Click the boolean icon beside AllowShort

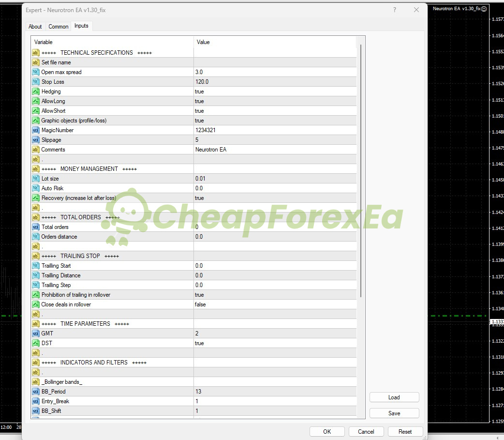[x=36, y=111]
